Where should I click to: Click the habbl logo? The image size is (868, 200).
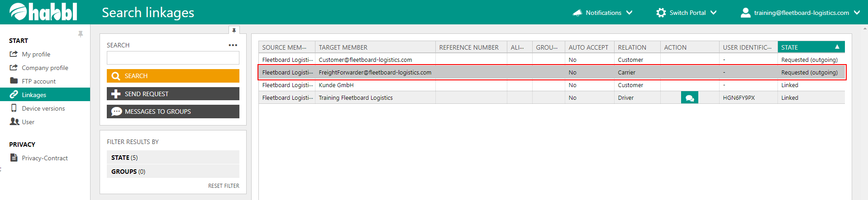tap(43, 12)
